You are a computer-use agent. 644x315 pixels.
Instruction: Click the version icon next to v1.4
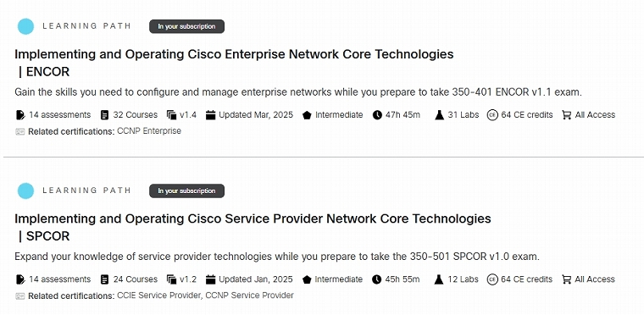tap(171, 115)
